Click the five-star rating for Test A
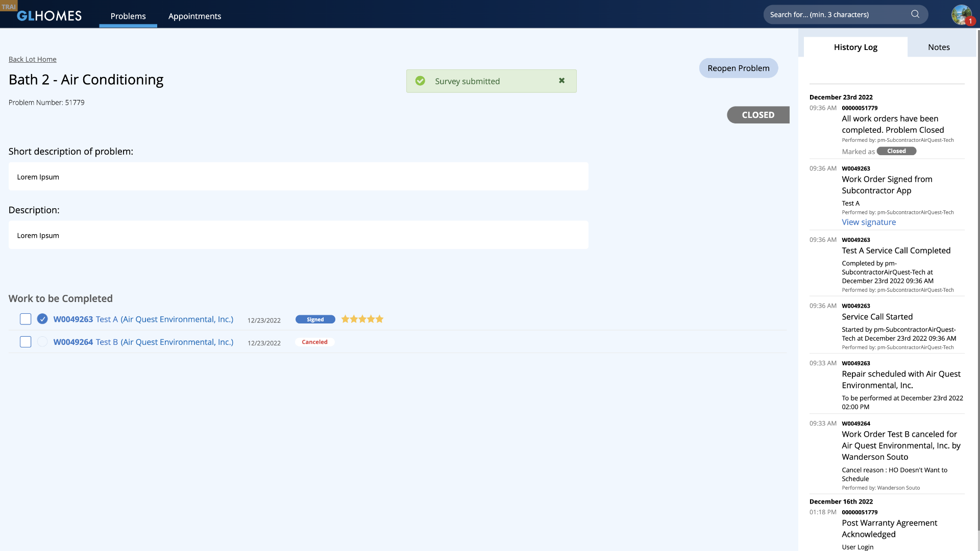 pyautogui.click(x=362, y=319)
